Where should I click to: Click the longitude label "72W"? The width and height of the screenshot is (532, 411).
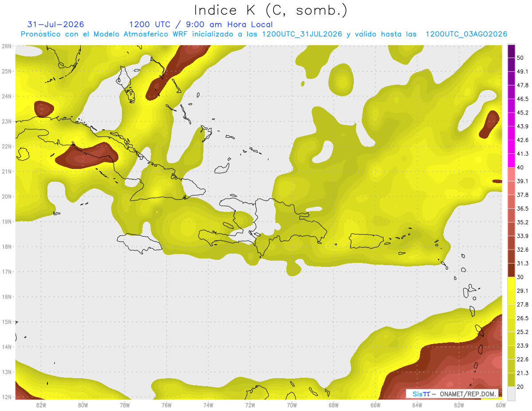click(x=250, y=405)
